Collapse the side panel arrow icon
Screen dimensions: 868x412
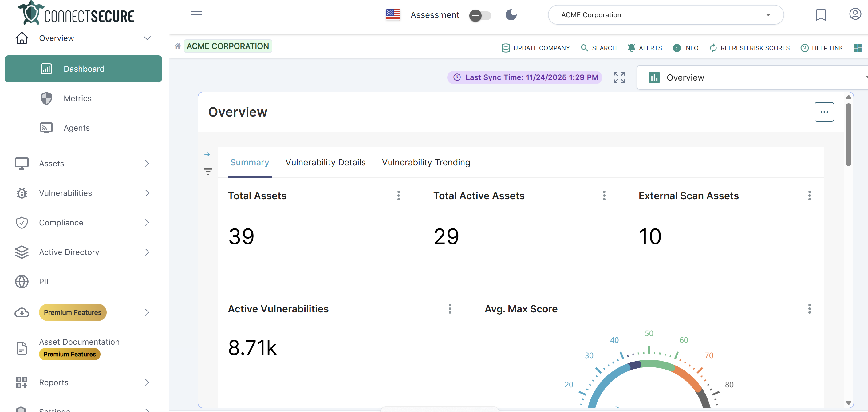pos(208,154)
